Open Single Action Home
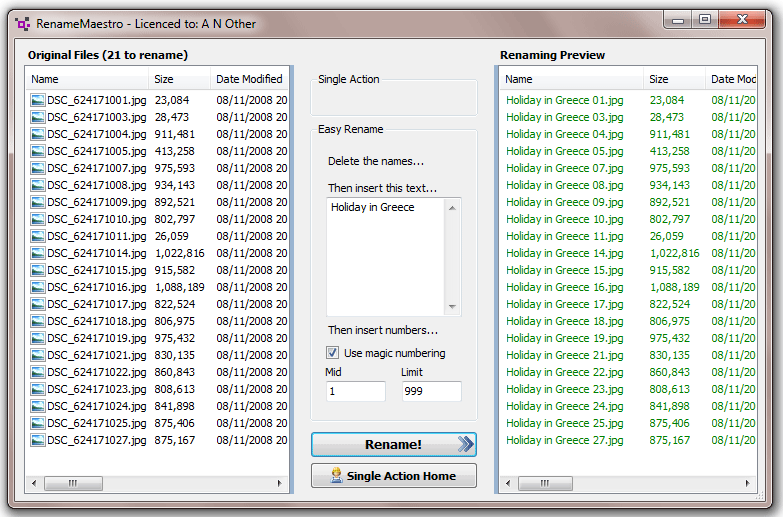The height and width of the screenshot is (517, 783). pyautogui.click(x=393, y=476)
